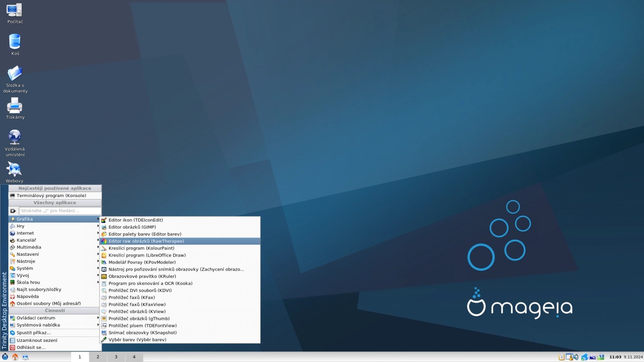644x362 pixels.
Task: Click the search field in the start menu
Action: (60, 211)
